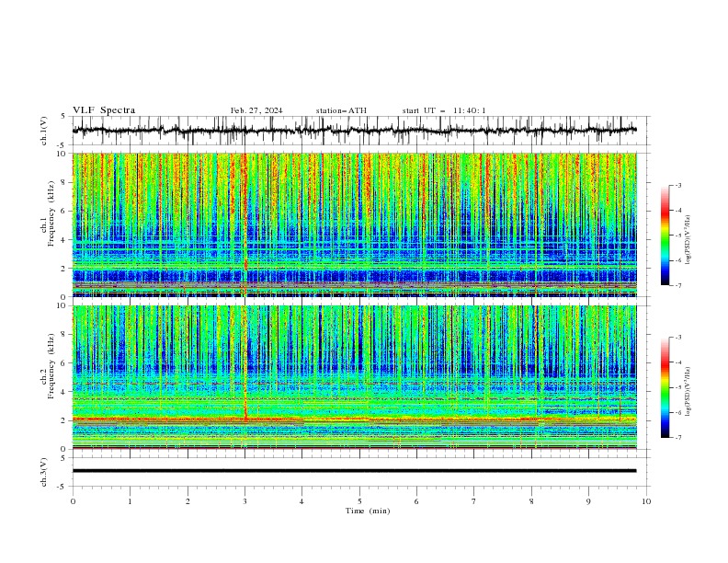This screenshot has width=728, height=563.
Task: Click the "-7" tick on ch.2 colorbar
Action: coord(678,437)
